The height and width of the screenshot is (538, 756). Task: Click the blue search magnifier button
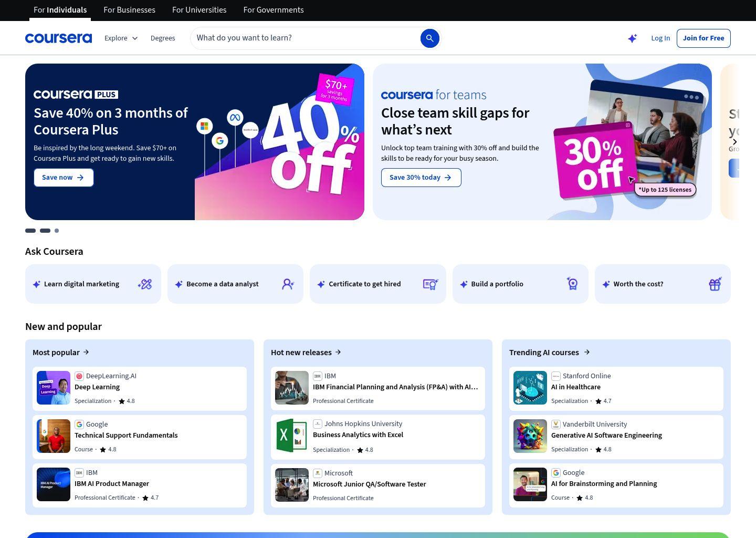click(429, 38)
